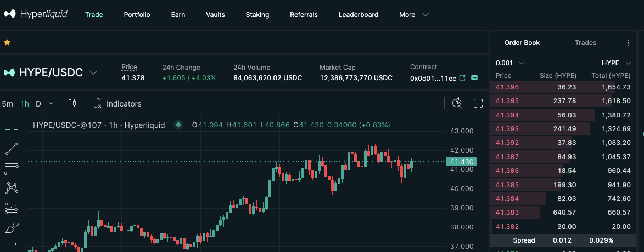
Task: Click the Hyperliquid logo
Action: [x=36, y=14]
